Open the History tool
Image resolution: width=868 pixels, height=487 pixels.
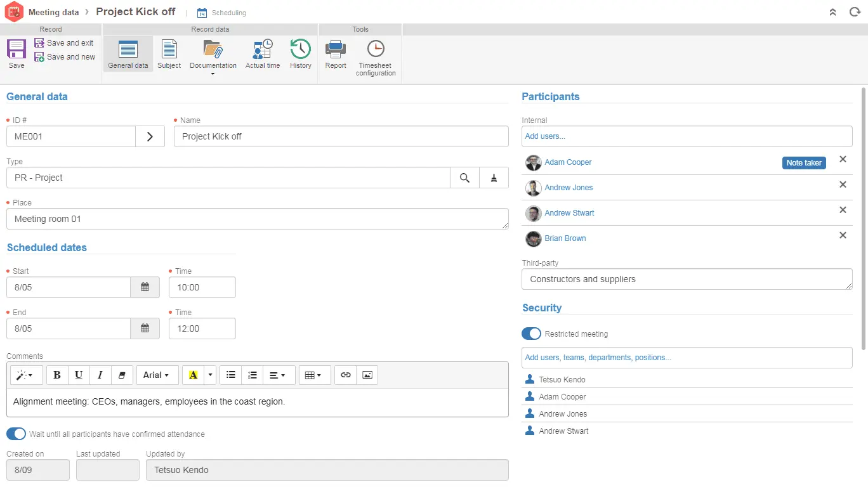coord(300,54)
